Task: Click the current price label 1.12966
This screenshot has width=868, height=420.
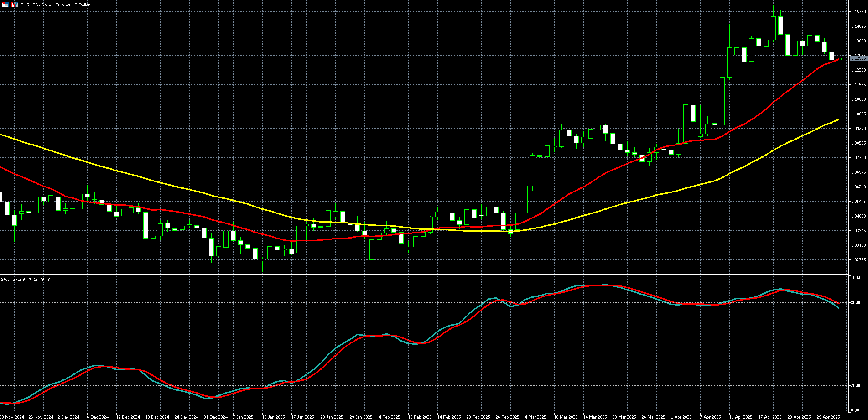Action: [858, 58]
